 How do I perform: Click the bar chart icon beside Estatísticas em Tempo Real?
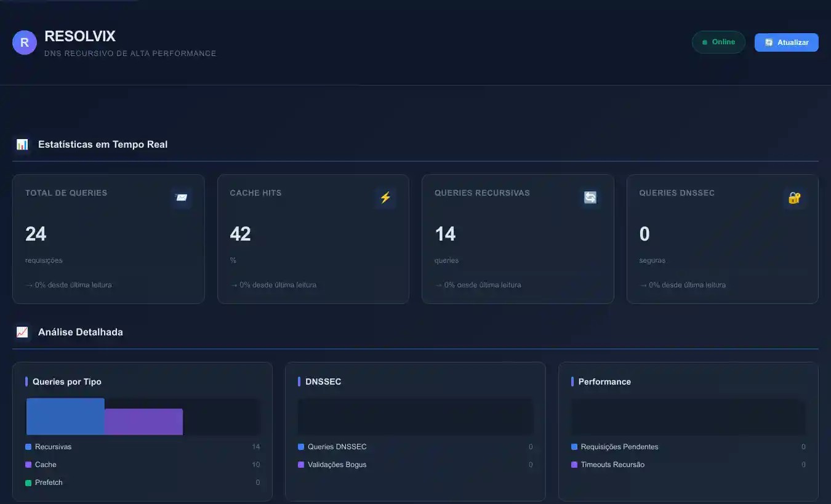tap(22, 145)
